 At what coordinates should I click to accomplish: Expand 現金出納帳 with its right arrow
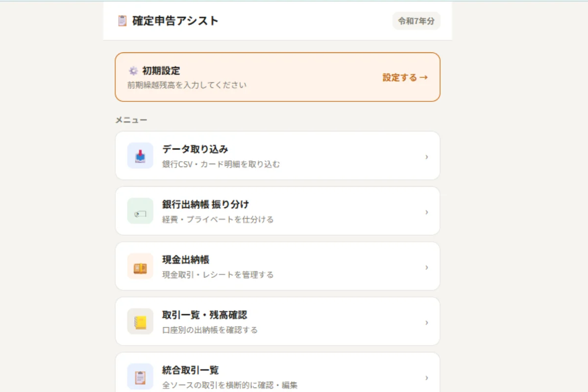pos(427,267)
